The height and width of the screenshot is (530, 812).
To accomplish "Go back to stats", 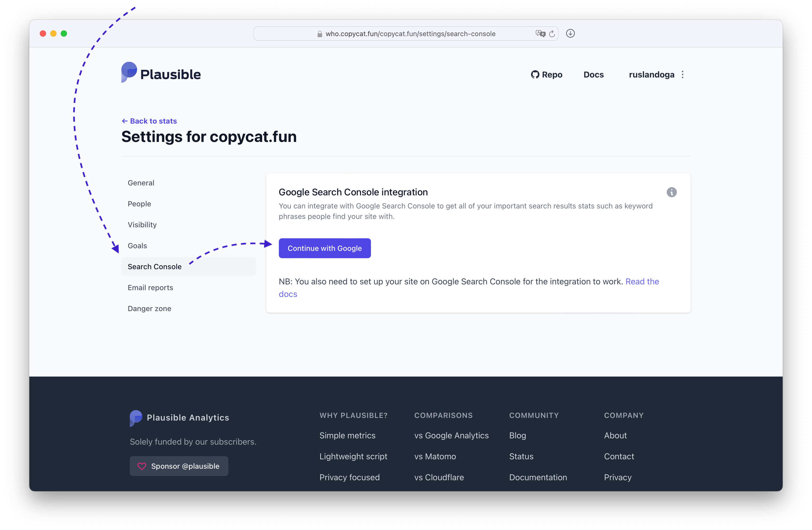I will (149, 121).
